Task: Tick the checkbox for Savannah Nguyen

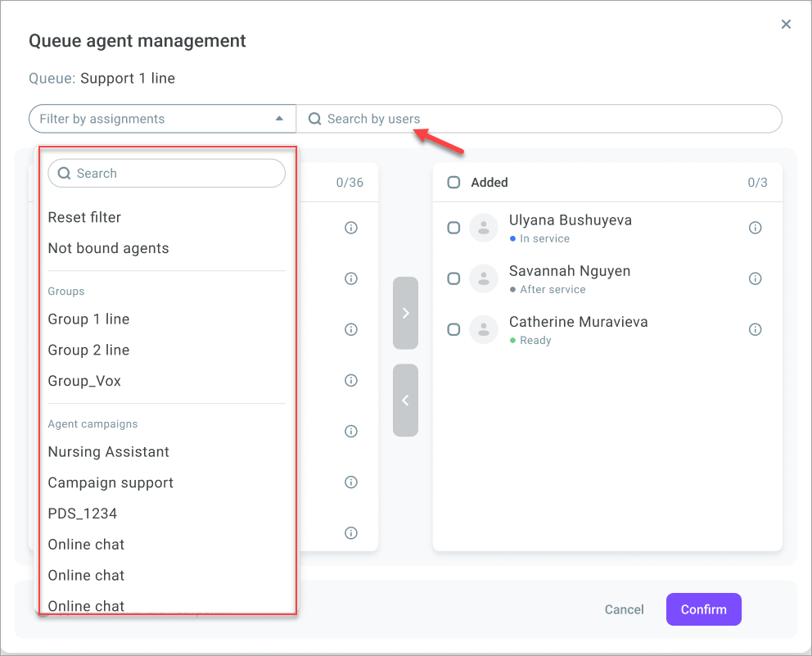Action: point(453,278)
